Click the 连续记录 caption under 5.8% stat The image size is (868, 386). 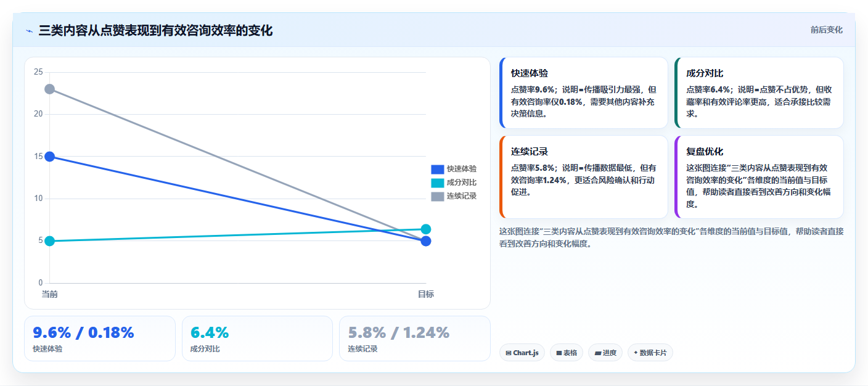(x=363, y=349)
